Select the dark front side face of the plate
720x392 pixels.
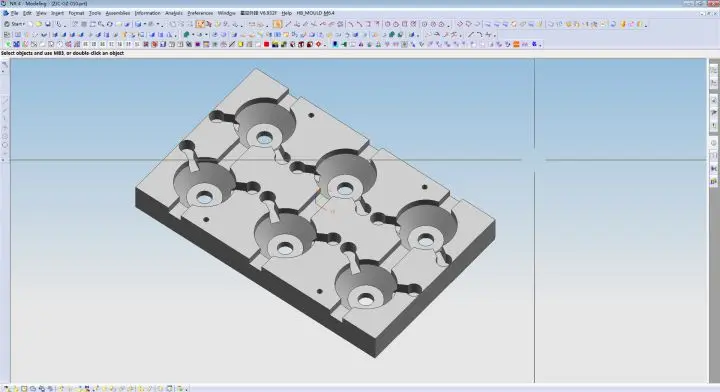(x=255, y=273)
